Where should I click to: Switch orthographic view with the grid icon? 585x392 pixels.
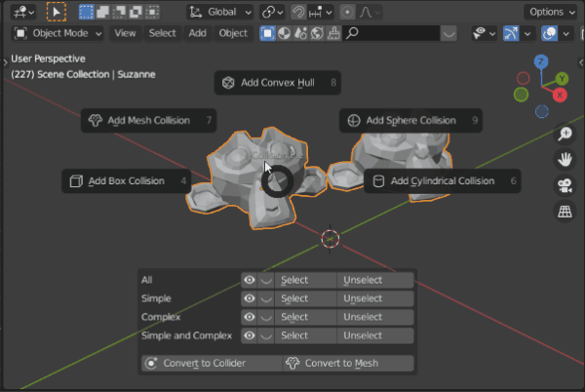pos(565,212)
